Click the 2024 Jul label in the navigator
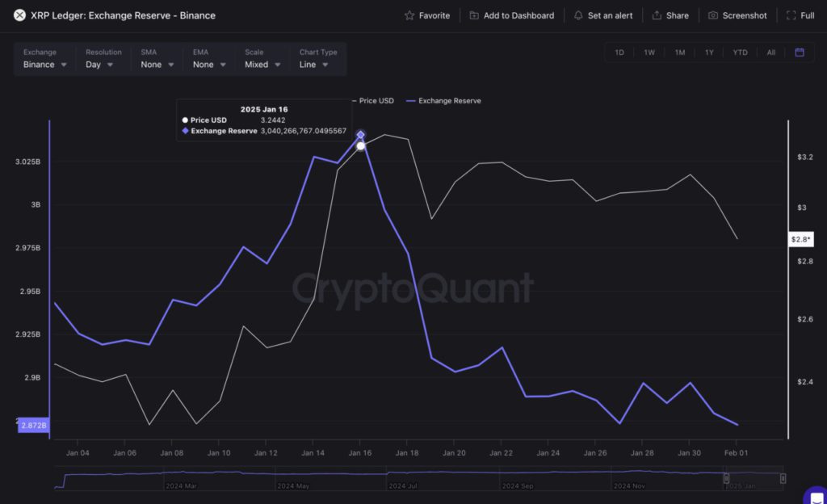Viewport: 827px width, 504px height. point(403,485)
